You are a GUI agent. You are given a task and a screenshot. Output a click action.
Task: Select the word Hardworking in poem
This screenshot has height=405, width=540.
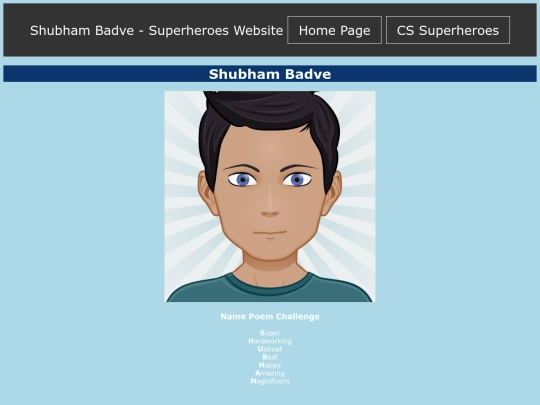(x=270, y=341)
